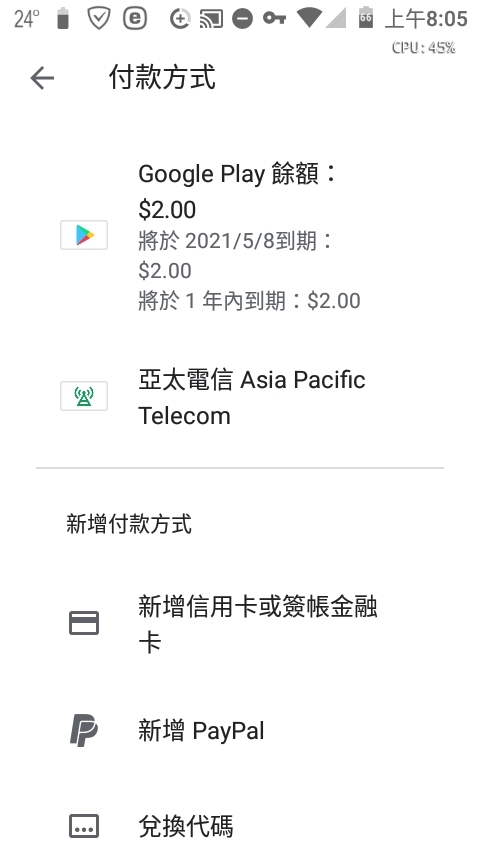Screen dimensions: 480x854
Task: Choose 新增 PayPal option
Action: (x=240, y=730)
